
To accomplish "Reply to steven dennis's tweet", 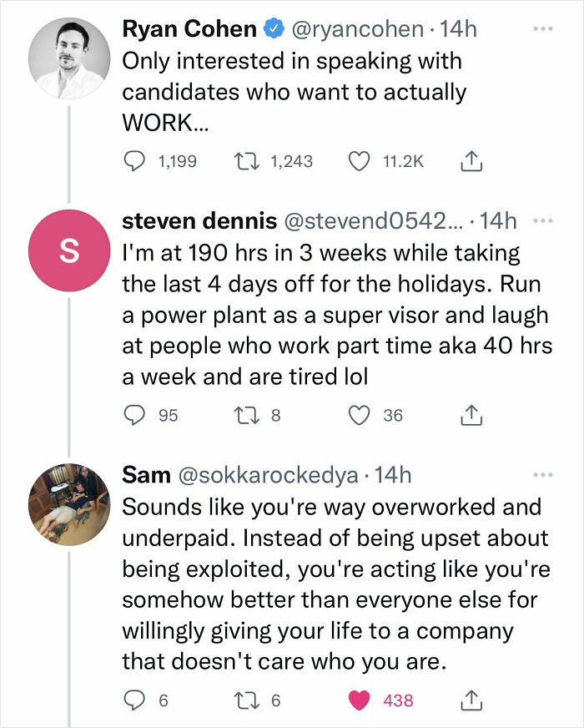I will pos(134,415).
